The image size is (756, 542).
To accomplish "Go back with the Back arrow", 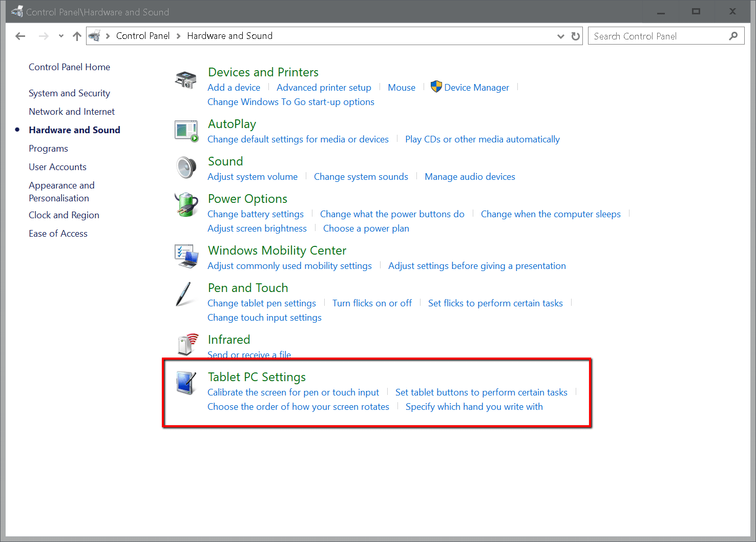I will [x=20, y=36].
